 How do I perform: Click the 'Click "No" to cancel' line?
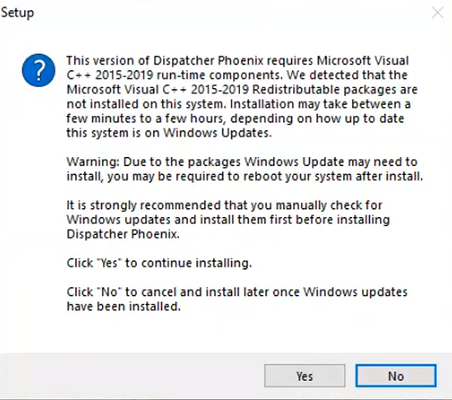[x=237, y=292]
